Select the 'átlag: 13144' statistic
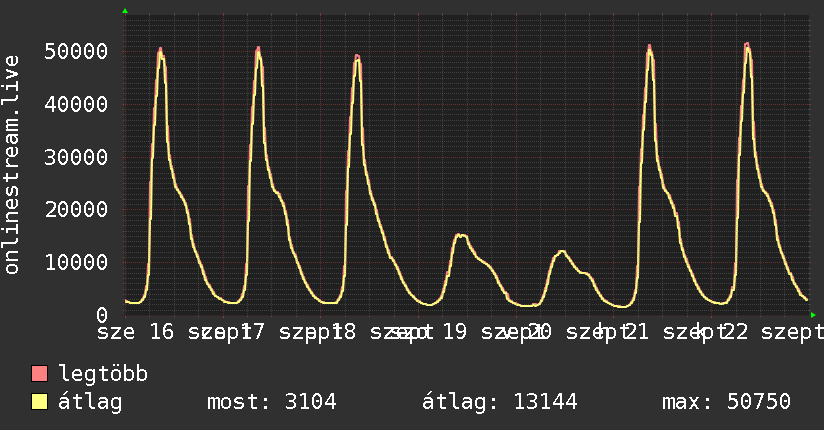Screen dimensions: 824x430 tap(499, 402)
